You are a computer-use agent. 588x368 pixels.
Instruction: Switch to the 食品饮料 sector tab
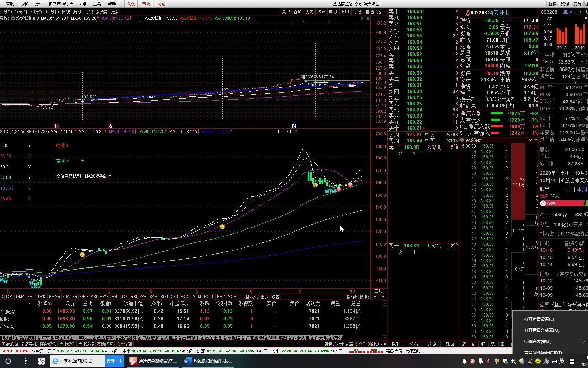pyautogui.click(x=27, y=338)
